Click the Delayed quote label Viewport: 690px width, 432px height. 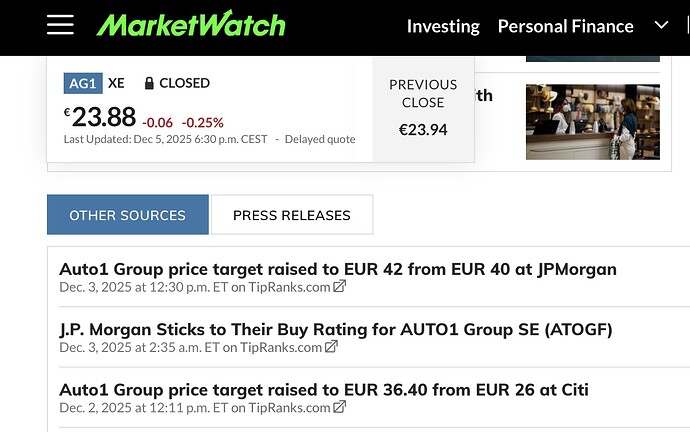click(320, 140)
